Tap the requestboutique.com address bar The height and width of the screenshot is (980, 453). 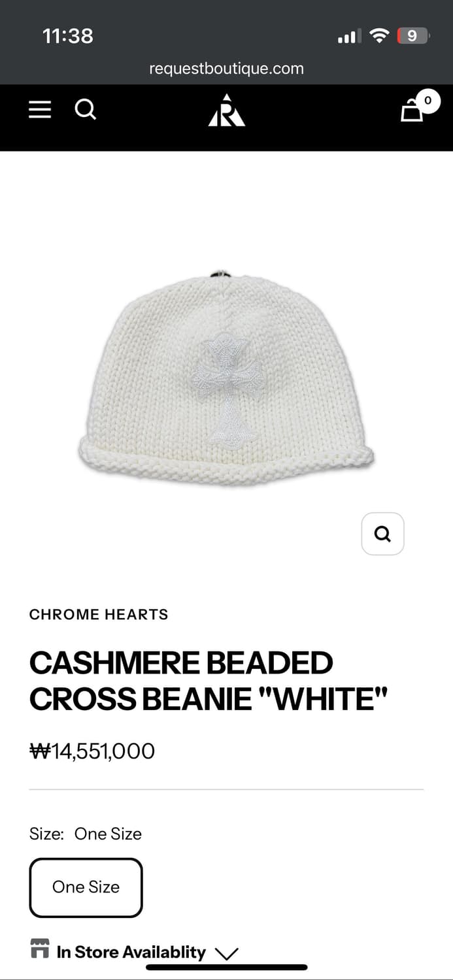tap(226, 69)
